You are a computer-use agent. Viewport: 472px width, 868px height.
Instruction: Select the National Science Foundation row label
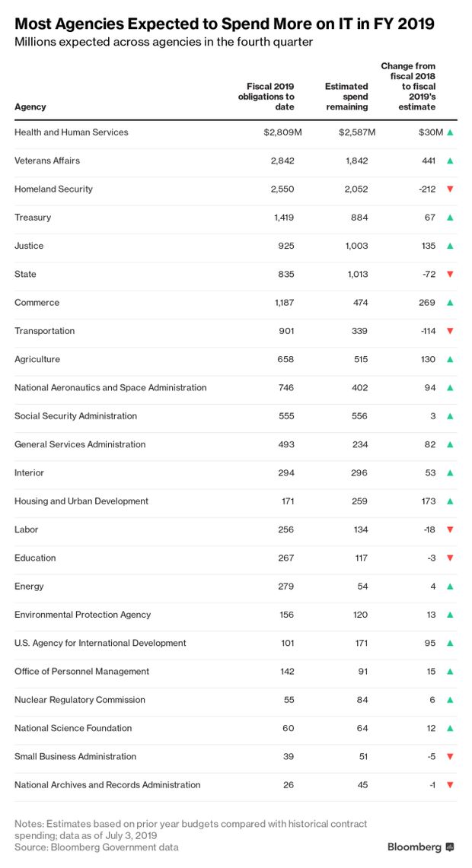[73, 728]
